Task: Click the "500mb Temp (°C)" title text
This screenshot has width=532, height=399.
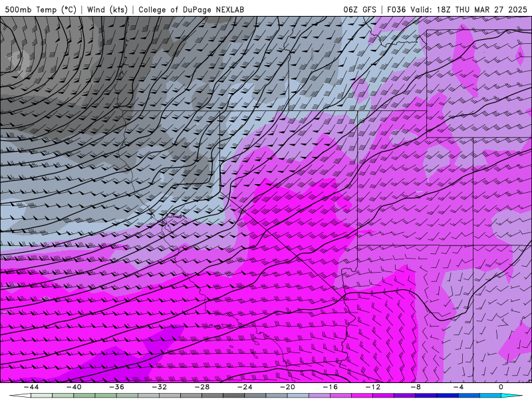Action: tap(41, 9)
